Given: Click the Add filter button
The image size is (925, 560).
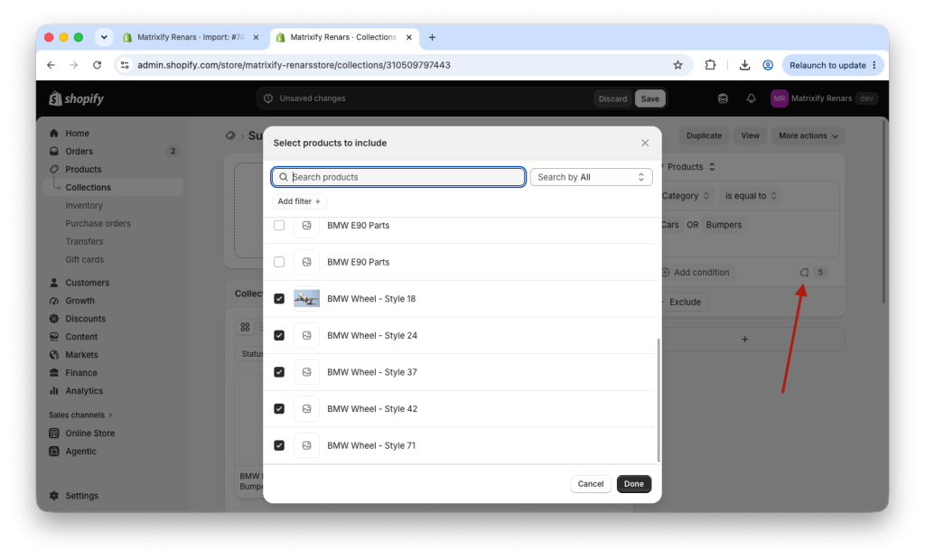Looking at the screenshot, I should pos(299,201).
